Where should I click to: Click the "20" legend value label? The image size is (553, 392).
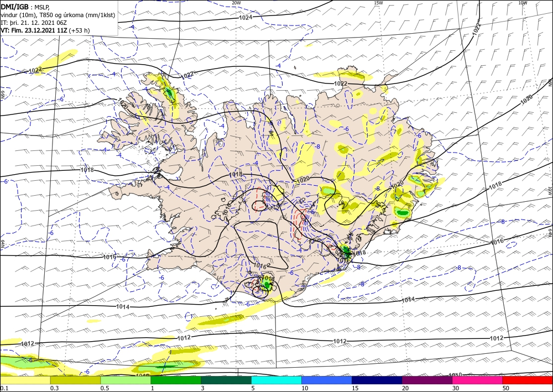[405, 388]
